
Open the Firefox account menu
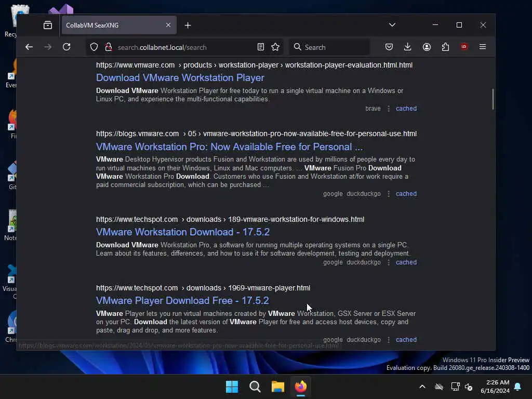tap(427, 47)
